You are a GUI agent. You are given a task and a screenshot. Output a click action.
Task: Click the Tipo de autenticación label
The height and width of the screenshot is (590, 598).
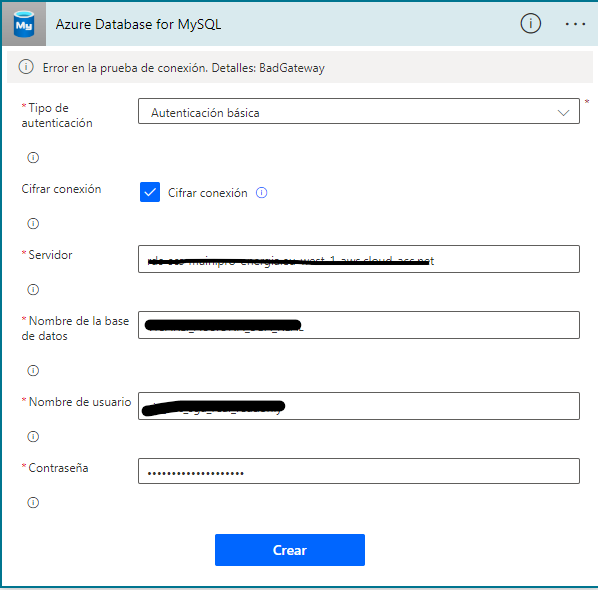57,116
